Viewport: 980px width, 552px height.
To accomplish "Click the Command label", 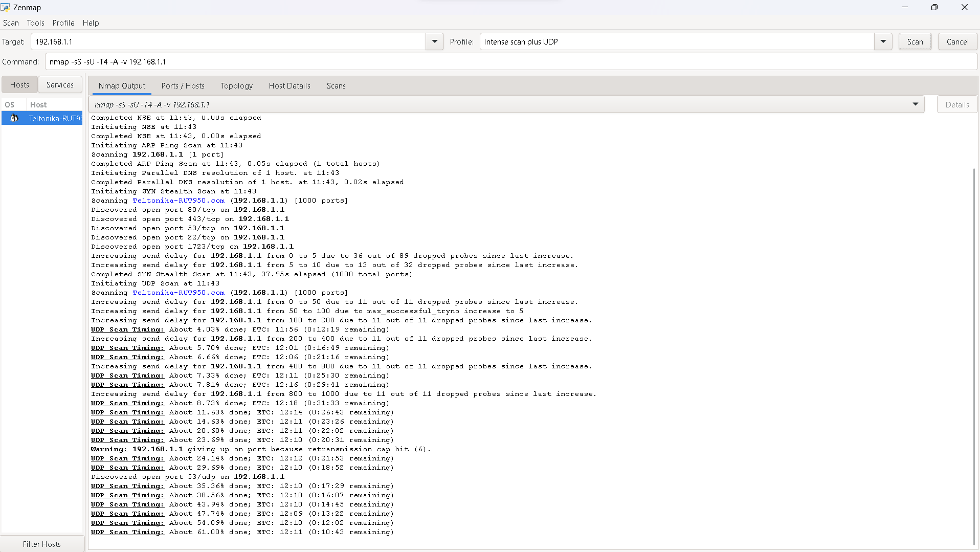I will click(20, 62).
